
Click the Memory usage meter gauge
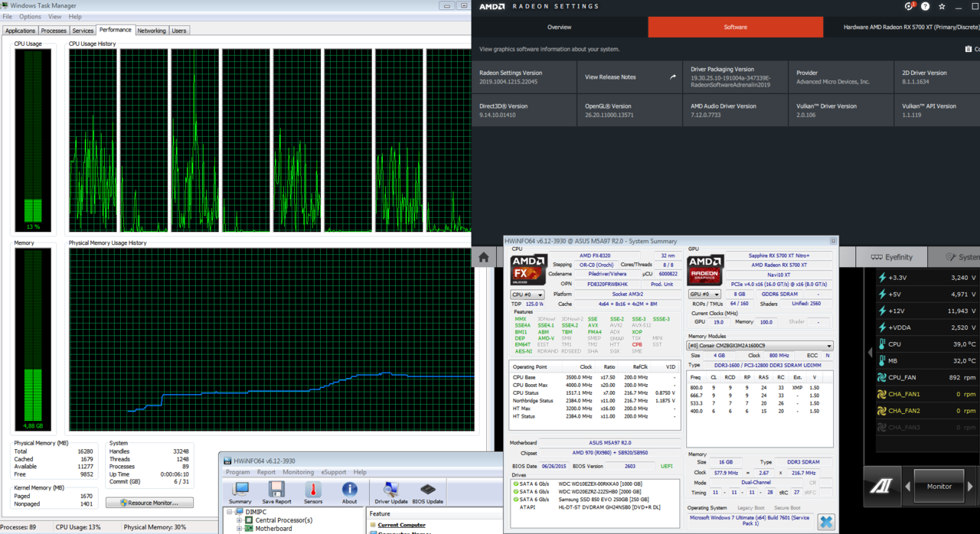pos(33,341)
